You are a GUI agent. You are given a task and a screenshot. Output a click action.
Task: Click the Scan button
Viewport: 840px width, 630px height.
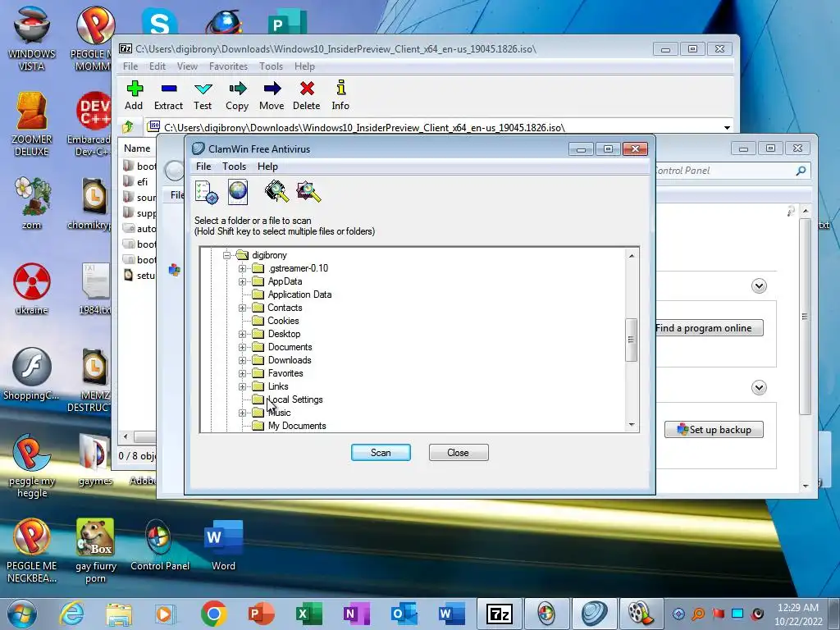381,452
